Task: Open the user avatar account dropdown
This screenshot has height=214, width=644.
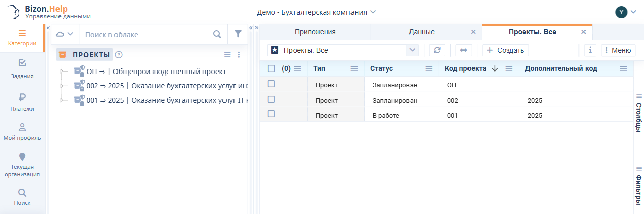Action: click(x=626, y=12)
